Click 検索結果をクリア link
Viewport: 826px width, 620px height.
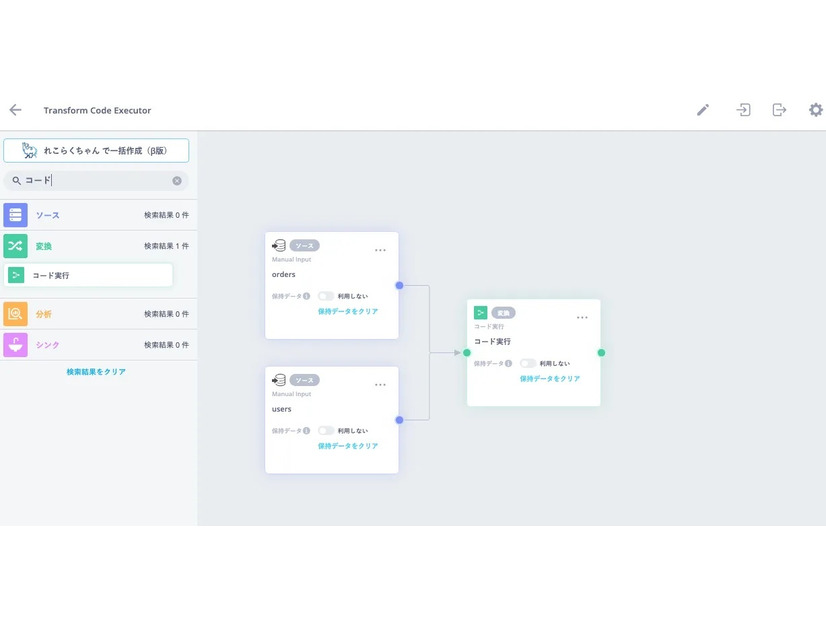[x=96, y=372]
